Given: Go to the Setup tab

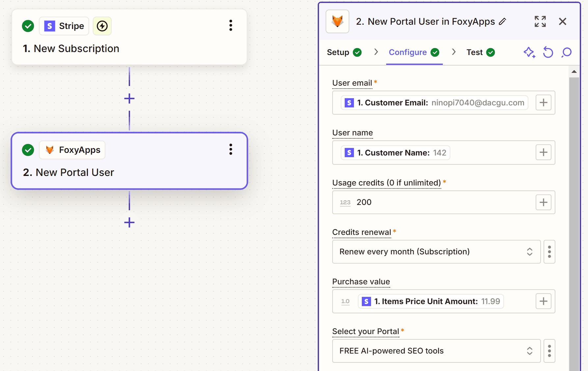Looking at the screenshot, I should point(344,52).
